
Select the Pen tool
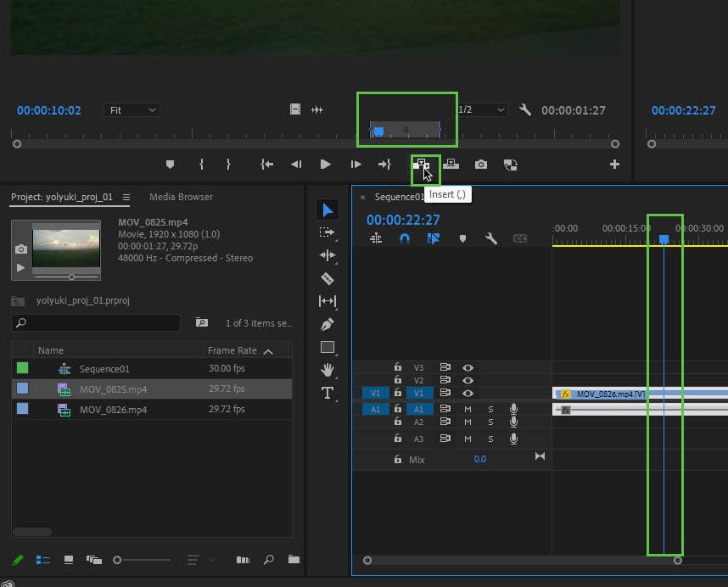coord(328,324)
